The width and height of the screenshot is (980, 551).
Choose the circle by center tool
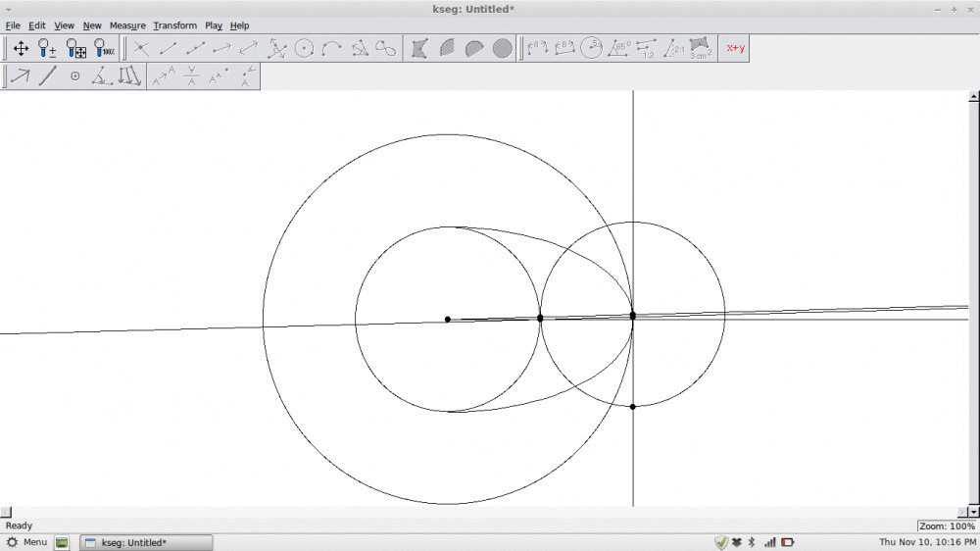[x=304, y=48]
